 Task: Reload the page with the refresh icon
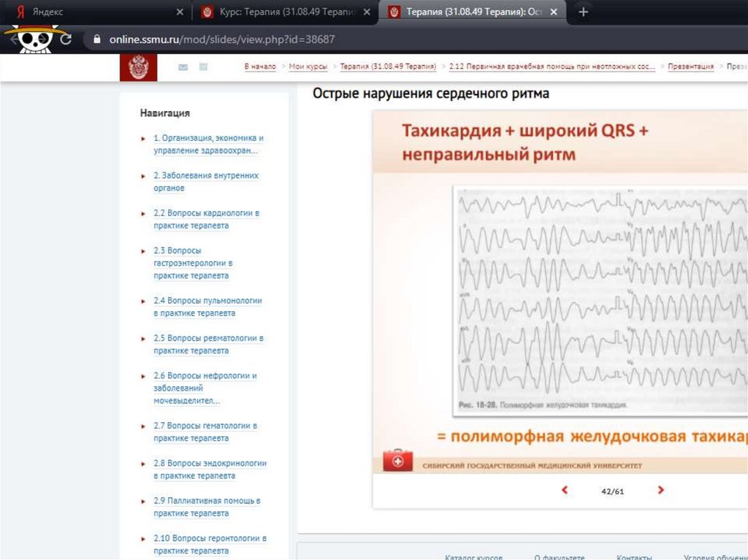tap(66, 39)
